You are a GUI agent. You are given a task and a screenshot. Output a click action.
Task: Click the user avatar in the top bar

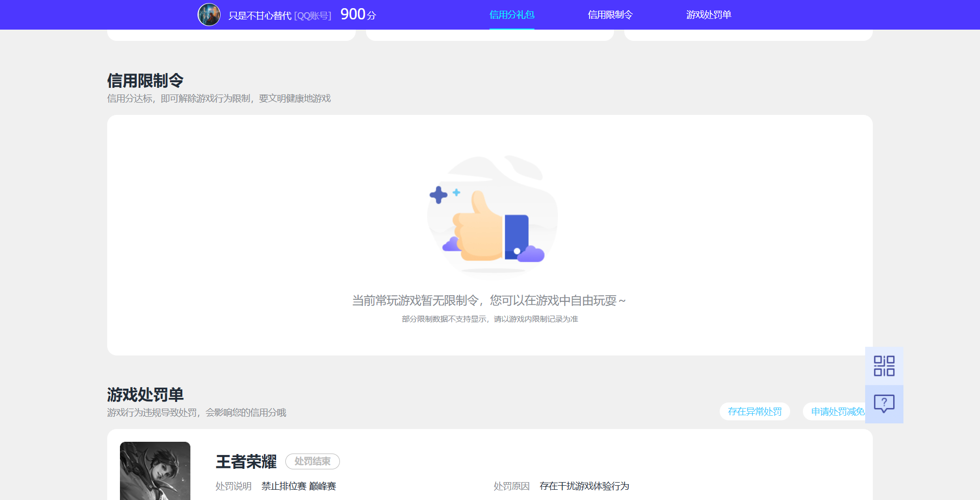209,14
